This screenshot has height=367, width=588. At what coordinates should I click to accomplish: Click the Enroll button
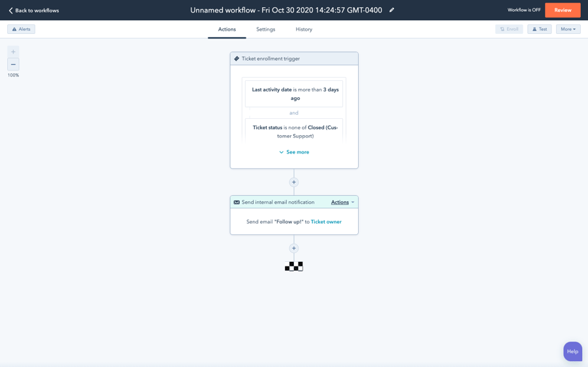coord(509,29)
